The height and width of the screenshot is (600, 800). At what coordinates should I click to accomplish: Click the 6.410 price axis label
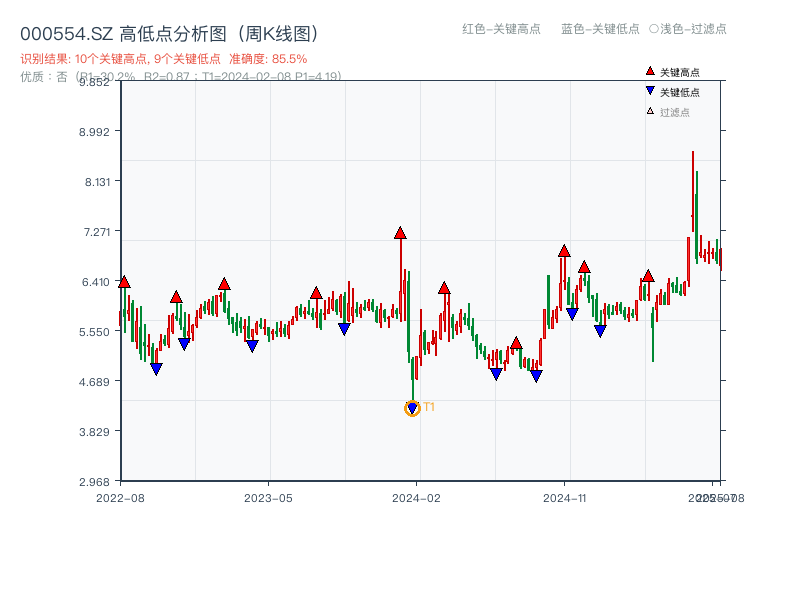pos(95,282)
